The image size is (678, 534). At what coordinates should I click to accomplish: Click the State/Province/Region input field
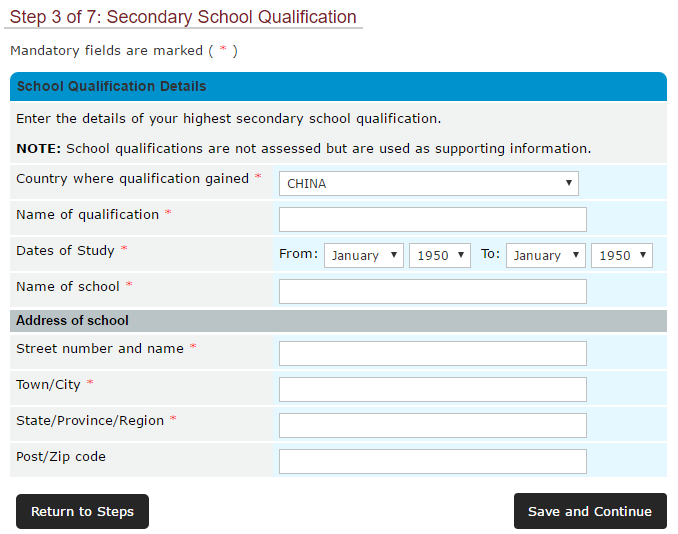[432, 425]
